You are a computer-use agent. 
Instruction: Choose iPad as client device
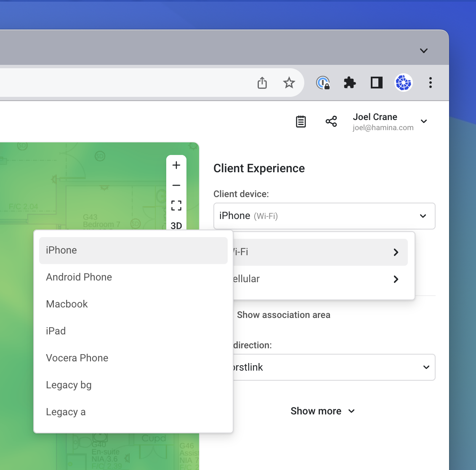133,331
